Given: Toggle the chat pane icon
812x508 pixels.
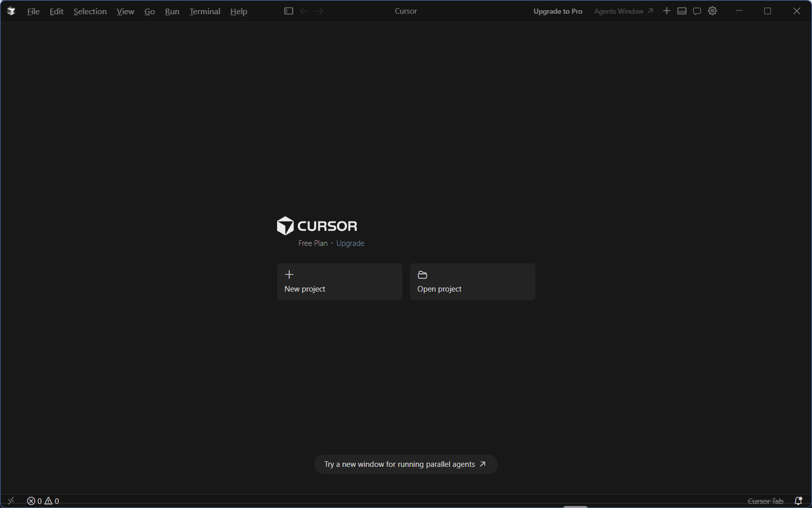Looking at the screenshot, I should click(697, 11).
